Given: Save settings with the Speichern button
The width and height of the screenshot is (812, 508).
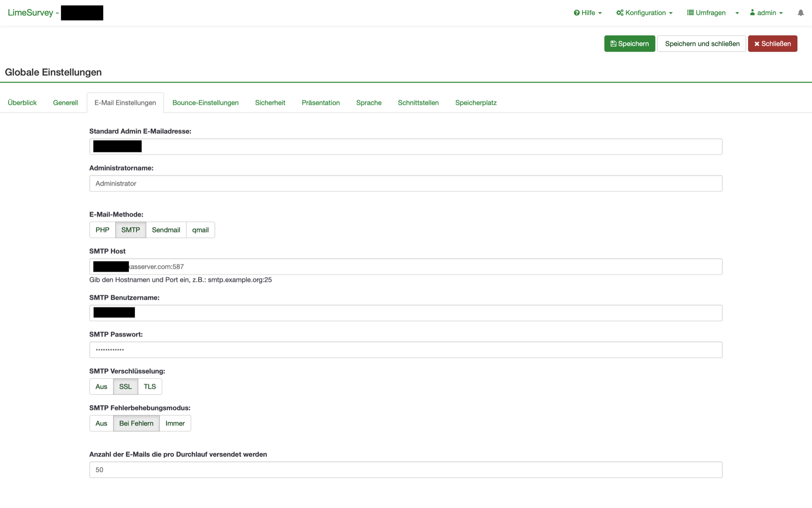Looking at the screenshot, I should (629, 44).
